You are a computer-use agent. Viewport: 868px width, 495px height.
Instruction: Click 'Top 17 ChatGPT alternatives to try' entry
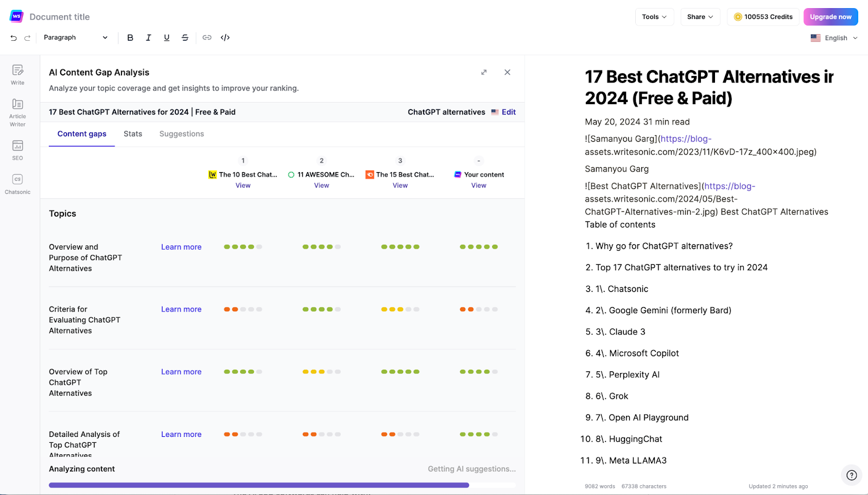(681, 268)
